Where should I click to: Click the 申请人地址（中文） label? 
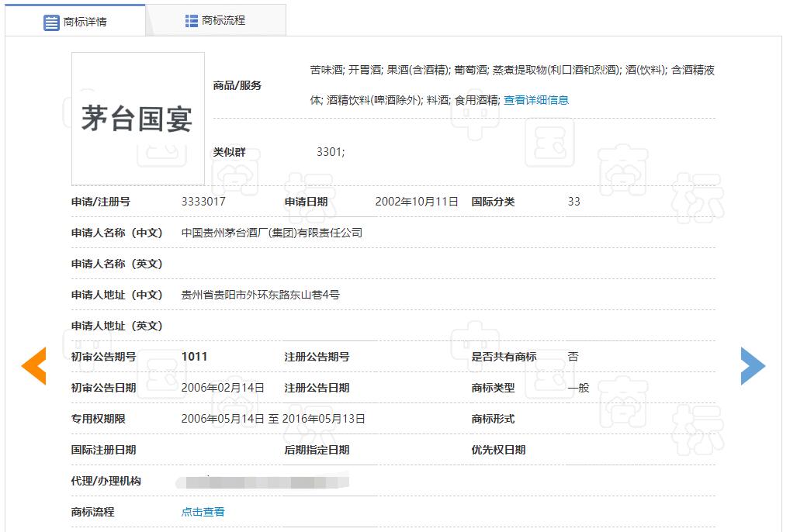[x=117, y=295]
